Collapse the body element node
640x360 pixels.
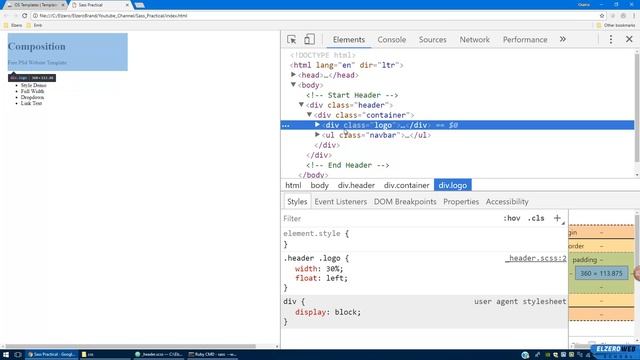click(x=293, y=85)
